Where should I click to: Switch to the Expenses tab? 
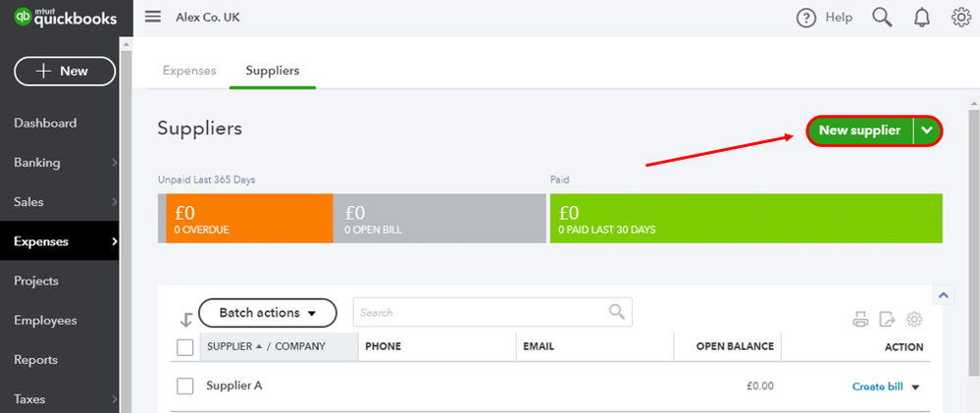click(189, 71)
